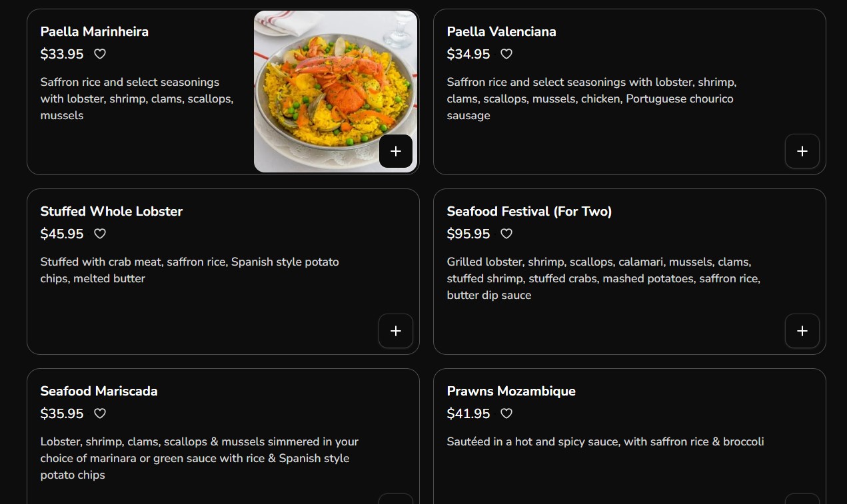Heart the Seafood Mariscada item
The image size is (847, 504).
coord(100,413)
